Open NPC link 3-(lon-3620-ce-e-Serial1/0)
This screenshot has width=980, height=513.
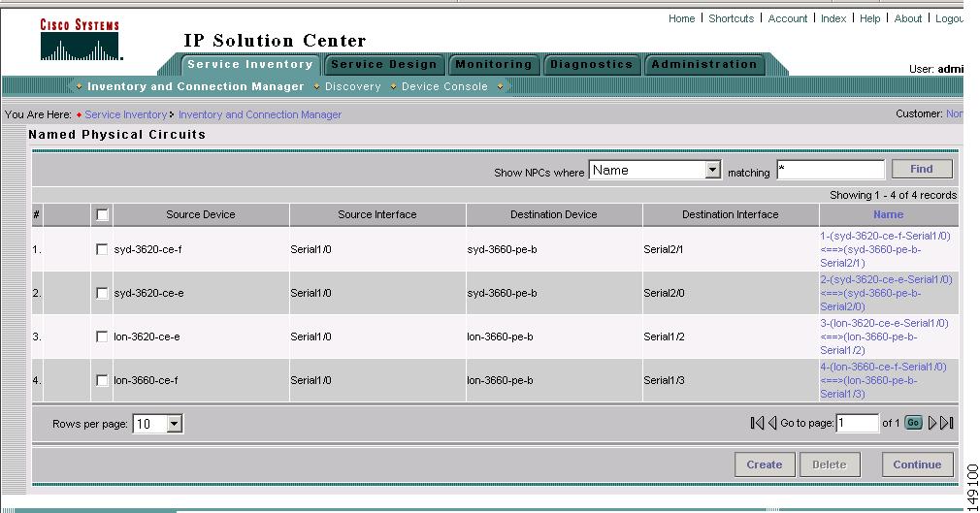click(884, 337)
